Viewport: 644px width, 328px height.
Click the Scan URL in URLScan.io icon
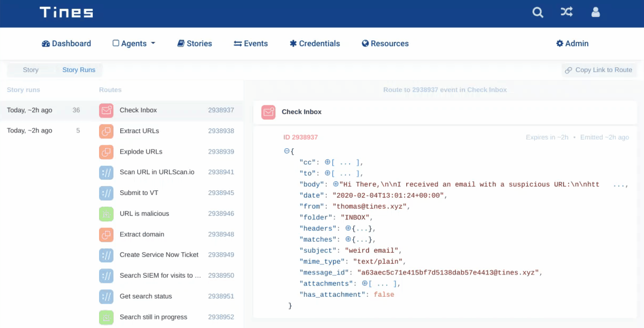(106, 172)
